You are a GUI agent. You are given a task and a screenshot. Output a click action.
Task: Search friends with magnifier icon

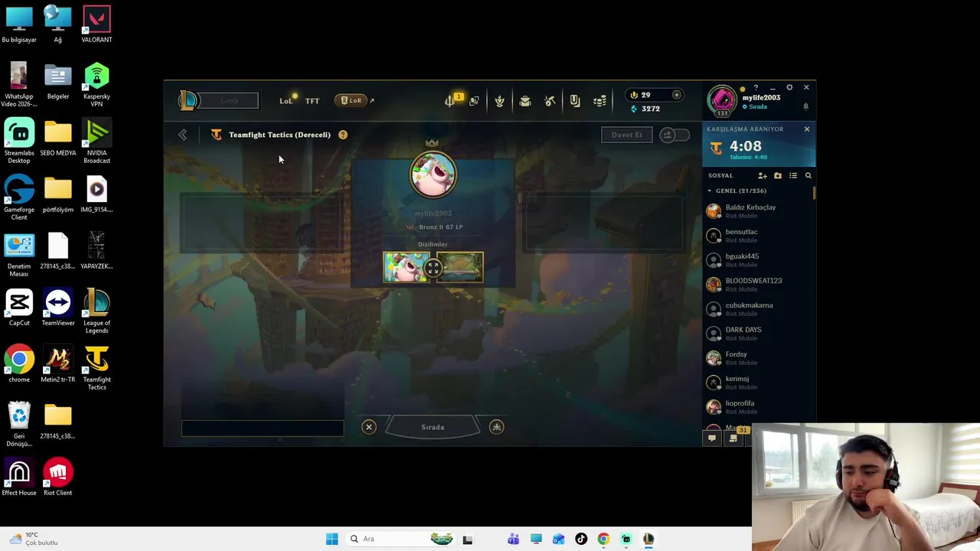[x=808, y=175]
